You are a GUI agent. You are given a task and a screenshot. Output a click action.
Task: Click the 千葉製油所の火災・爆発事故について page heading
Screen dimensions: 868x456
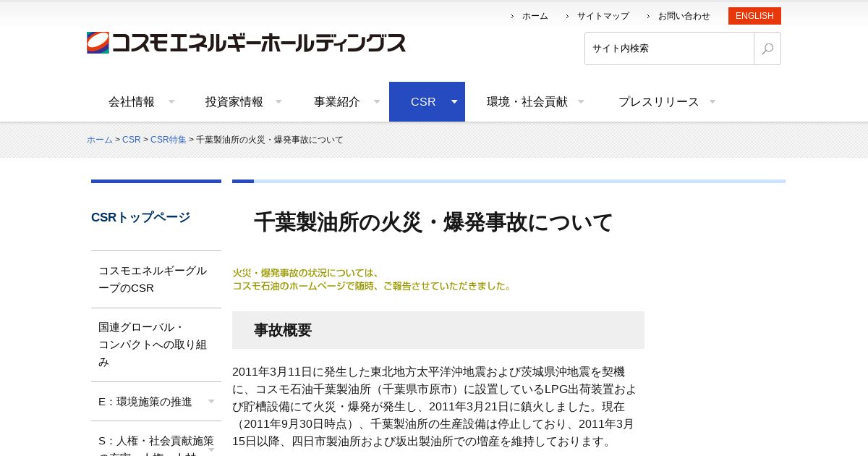[433, 222]
